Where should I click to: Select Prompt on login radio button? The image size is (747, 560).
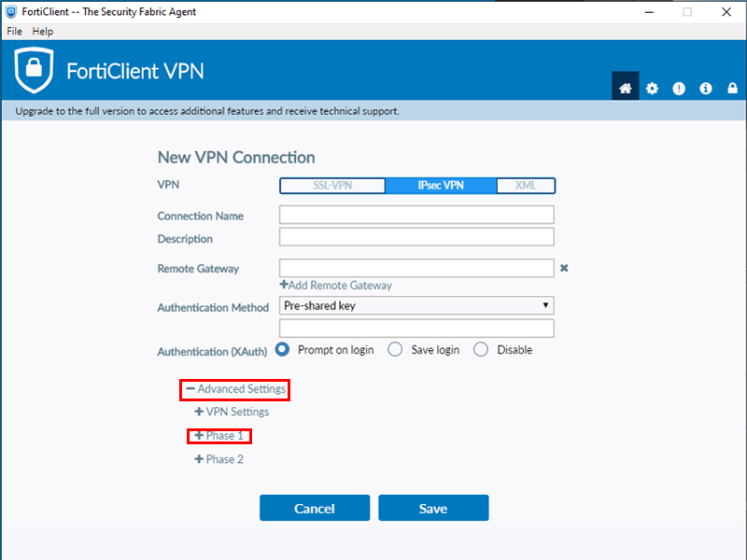(x=282, y=349)
